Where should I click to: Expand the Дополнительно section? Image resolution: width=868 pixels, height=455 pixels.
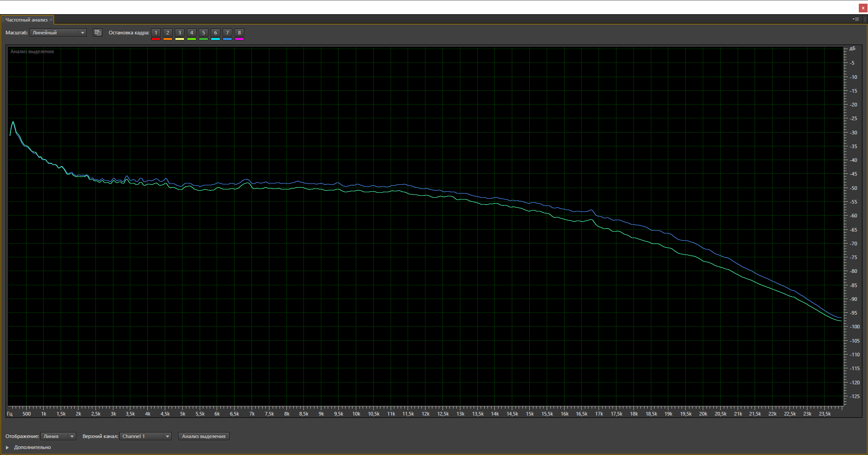pyautogui.click(x=7, y=447)
